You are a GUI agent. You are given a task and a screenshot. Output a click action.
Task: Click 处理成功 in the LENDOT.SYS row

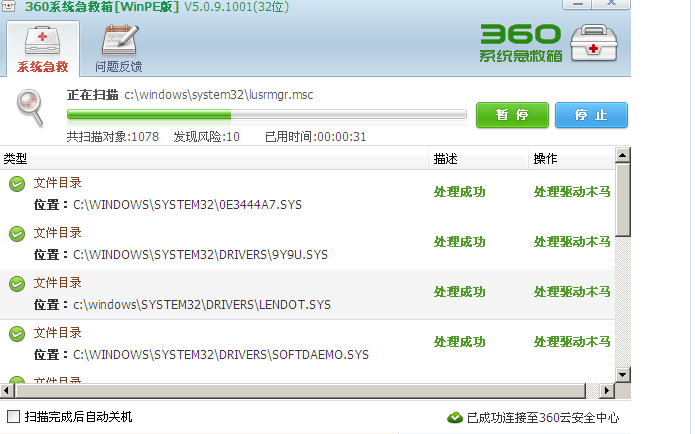tap(460, 292)
